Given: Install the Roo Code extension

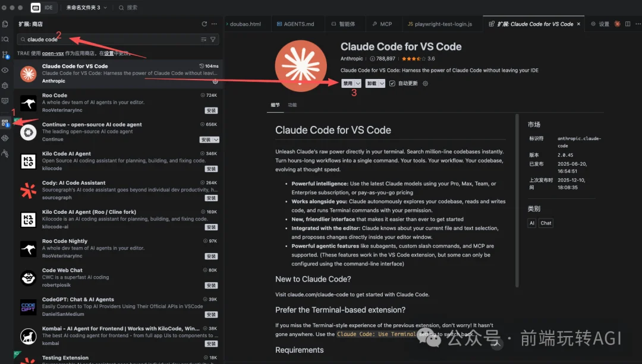Looking at the screenshot, I should point(211,110).
